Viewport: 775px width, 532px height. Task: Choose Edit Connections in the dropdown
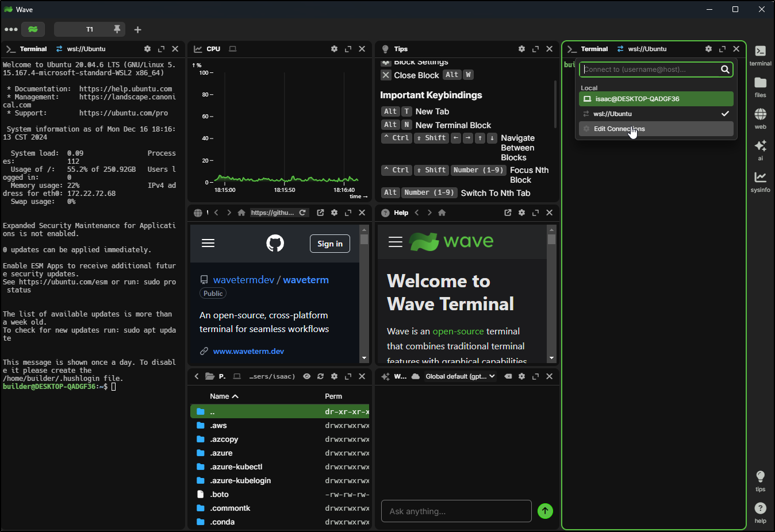656,129
